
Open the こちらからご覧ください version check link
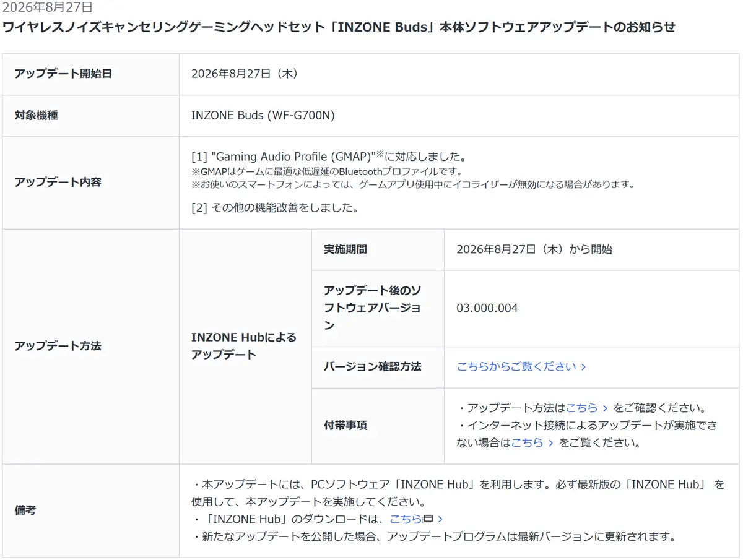(516, 366)
